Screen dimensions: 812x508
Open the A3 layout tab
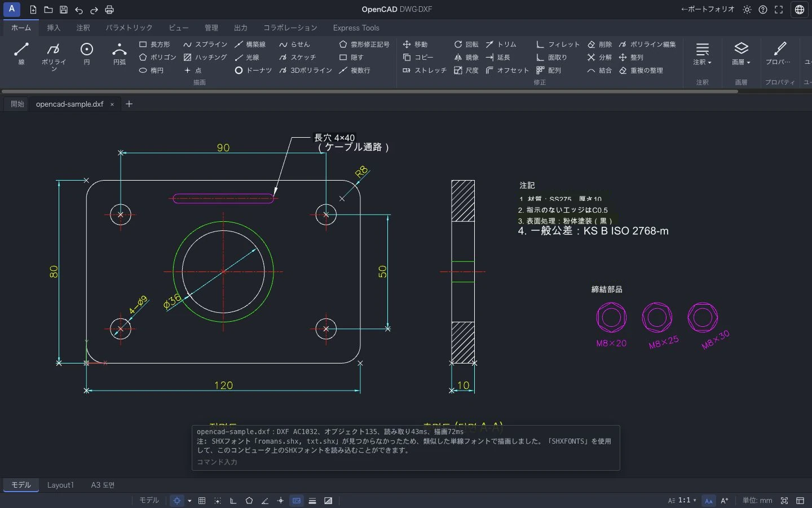[103, 485]
